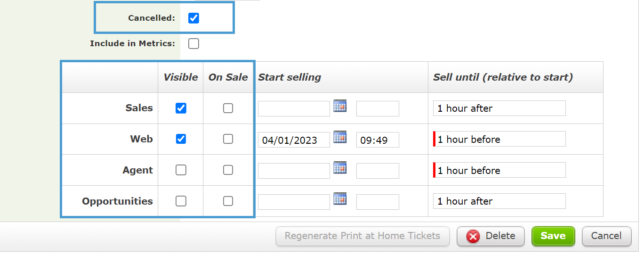This screenshot has width=644, height=256.
Task: Untick Visible checkbox for Sales
Action: [181, 108]
